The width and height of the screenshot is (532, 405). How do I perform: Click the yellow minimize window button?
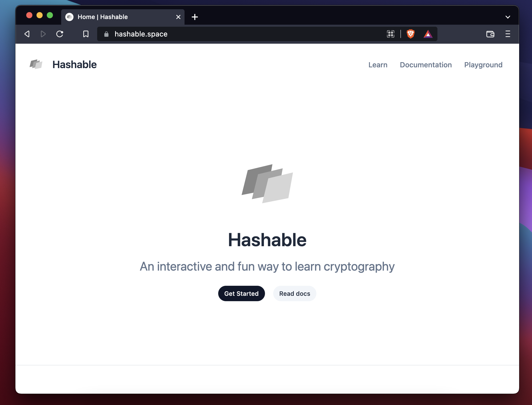(x=40, y=15)
